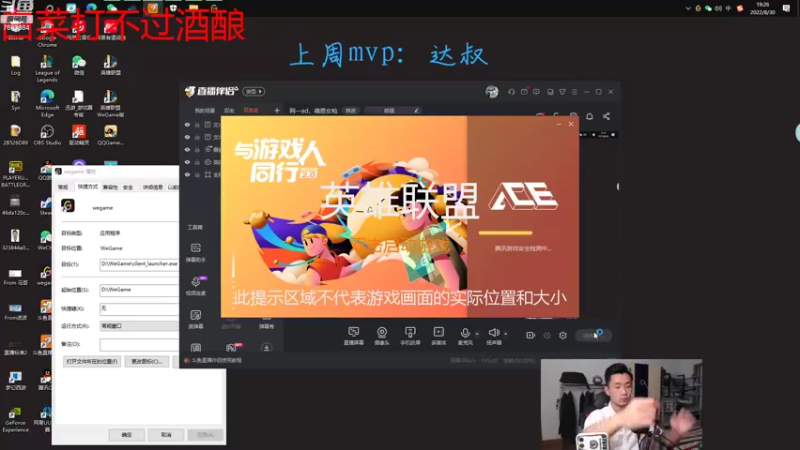The image size is (800, 450).
Task: Toggle visibility of second source layer
Action: 187,137
